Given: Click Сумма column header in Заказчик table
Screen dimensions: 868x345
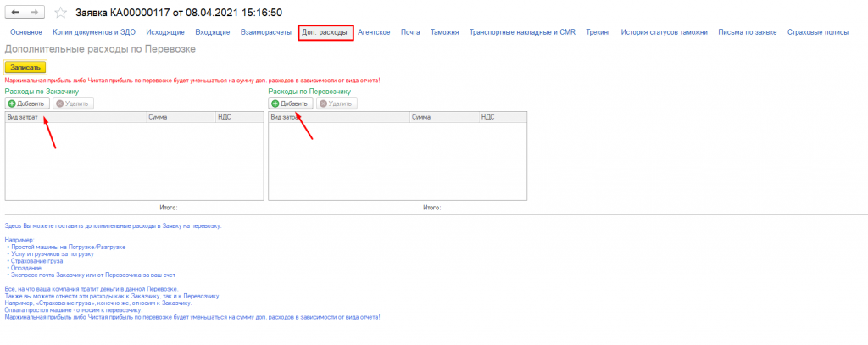Looking at the screenshot, I should coord(181,117).
